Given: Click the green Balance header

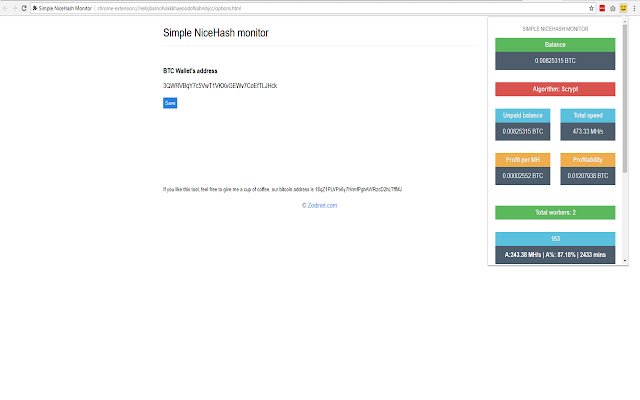Looking at the screenshot, I should (x=555, y=45).
